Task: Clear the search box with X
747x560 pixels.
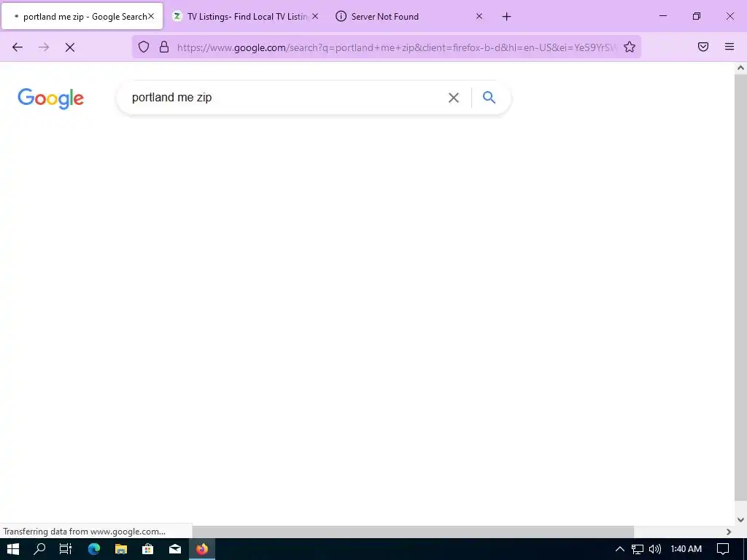Action: click(454, 98)
